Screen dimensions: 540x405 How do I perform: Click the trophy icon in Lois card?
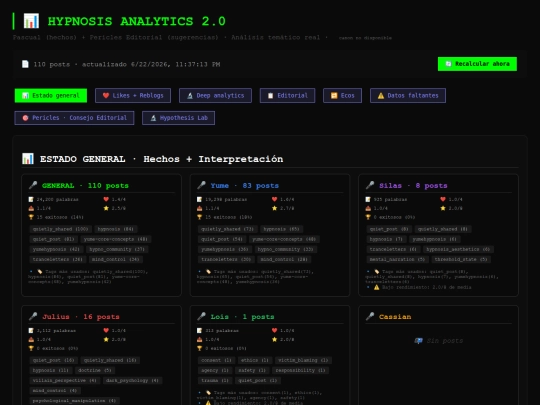click(x=200, y=349)
